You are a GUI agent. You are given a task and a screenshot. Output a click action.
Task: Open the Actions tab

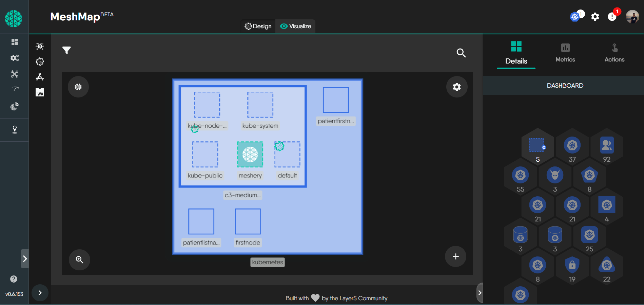pyautogui.click(x=614, y=53)
